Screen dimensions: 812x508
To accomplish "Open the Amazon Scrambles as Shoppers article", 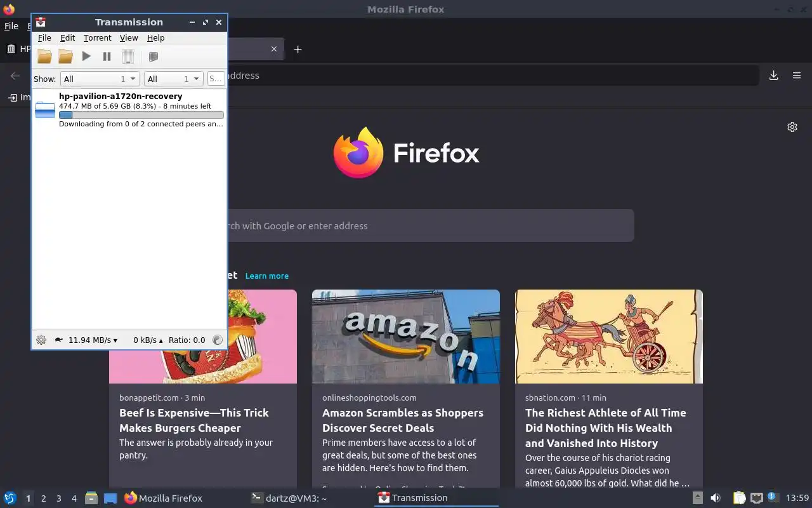I will pos(403,420).
